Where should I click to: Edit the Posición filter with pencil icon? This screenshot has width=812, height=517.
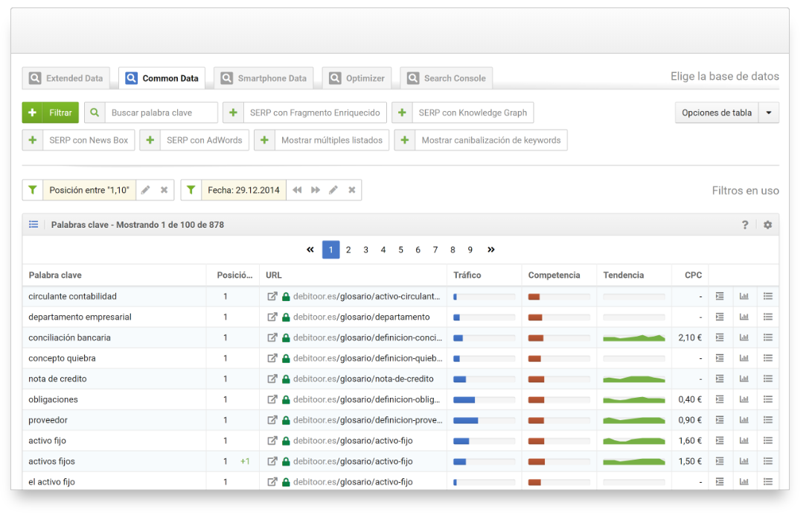(146, 190)
